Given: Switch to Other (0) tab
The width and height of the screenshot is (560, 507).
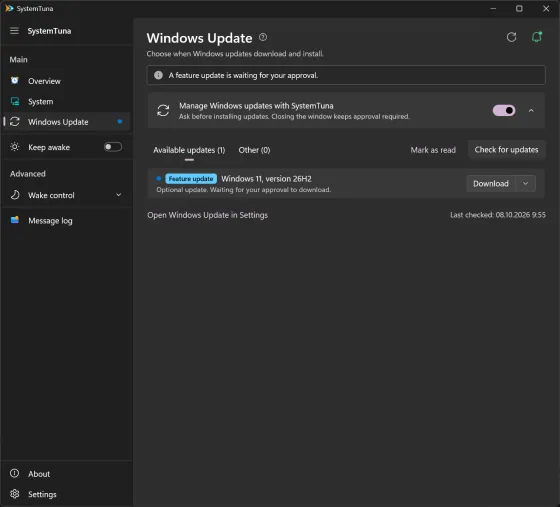Looking at the screenshot, I should 254,150.
